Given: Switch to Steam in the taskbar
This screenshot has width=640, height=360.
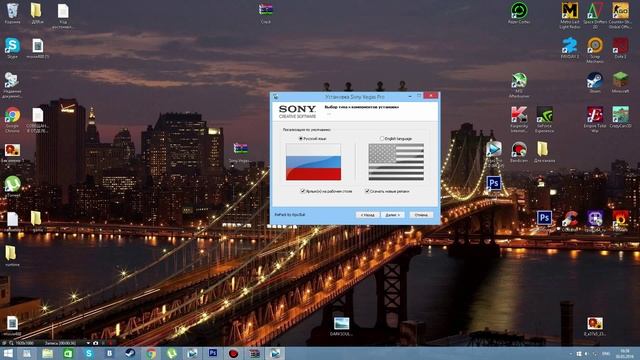Looking at the screenshot, I should (130, 353).
